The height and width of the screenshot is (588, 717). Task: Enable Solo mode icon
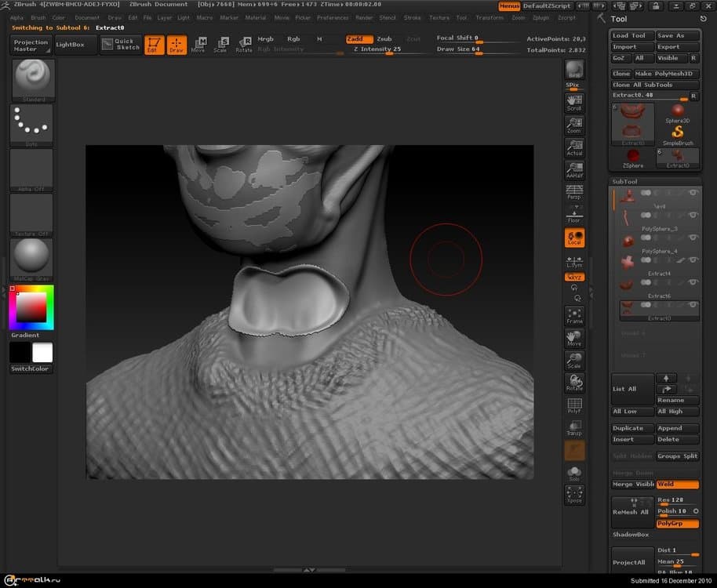tap(574, 474)
